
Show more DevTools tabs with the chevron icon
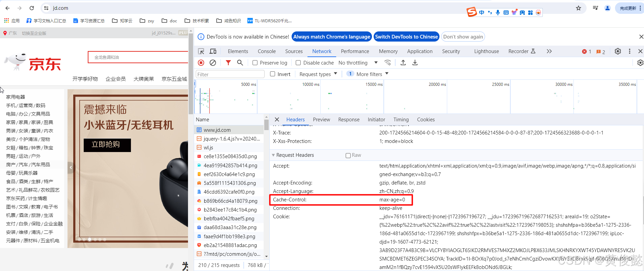[549, 51]
